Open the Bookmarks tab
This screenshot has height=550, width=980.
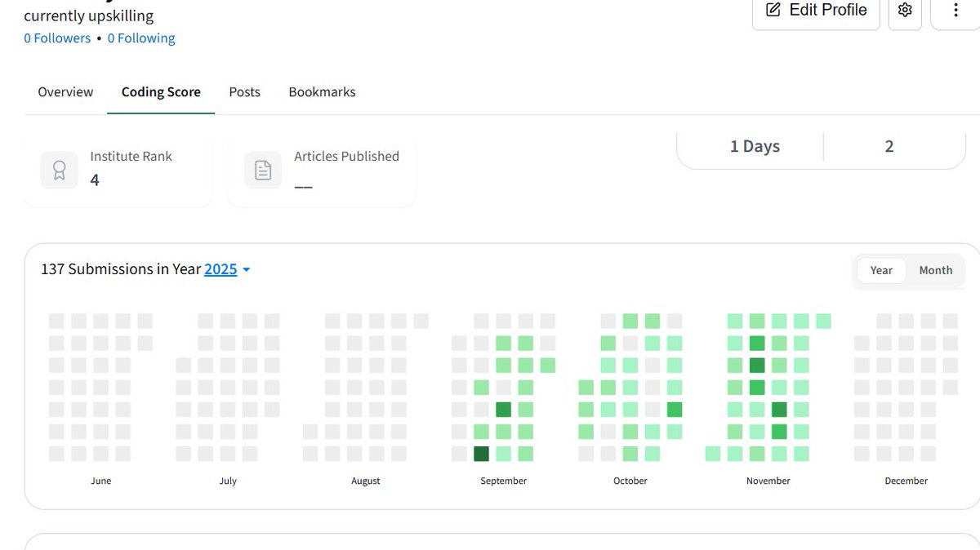322,92
